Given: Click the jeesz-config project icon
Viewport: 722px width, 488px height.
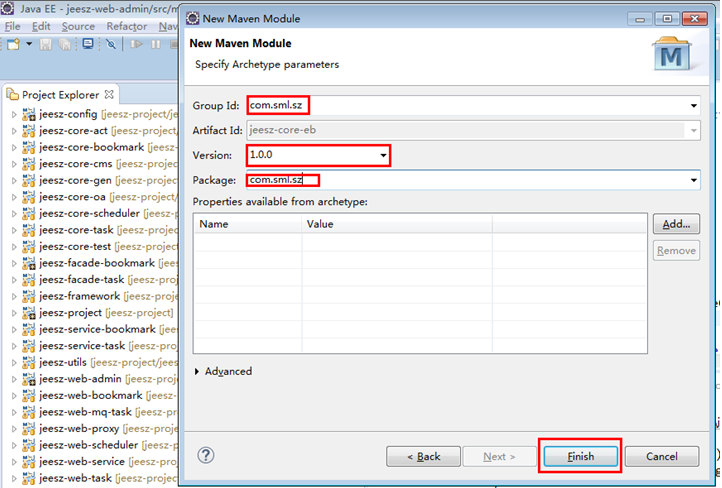Looking at the screenshot, I should [x=29, y=114].
